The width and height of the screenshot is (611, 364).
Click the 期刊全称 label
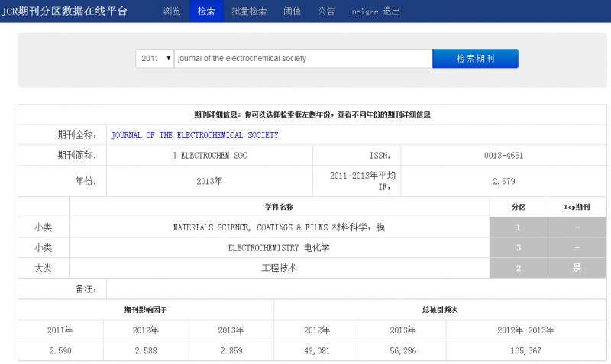(x=77, y=135)
